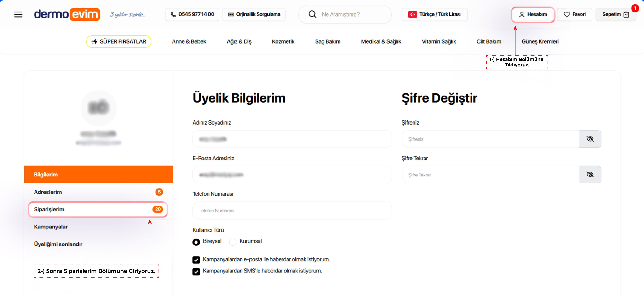Open Adreslerim in account sidebar

pyautogui.click(x=98, y=192)
